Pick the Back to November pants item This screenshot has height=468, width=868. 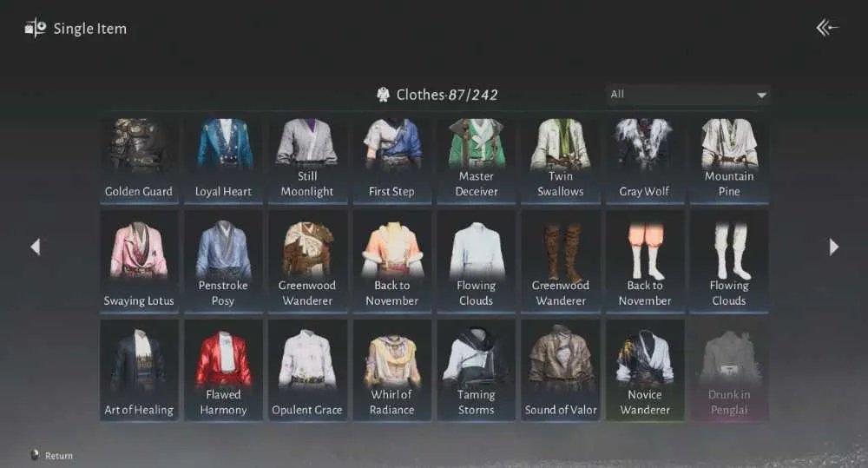tap(644, 261)
